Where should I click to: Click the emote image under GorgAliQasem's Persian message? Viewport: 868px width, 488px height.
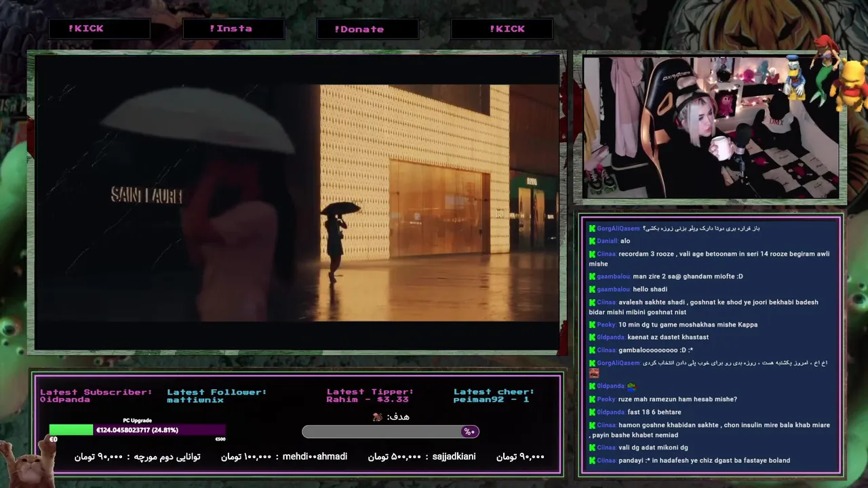point(594,373)
